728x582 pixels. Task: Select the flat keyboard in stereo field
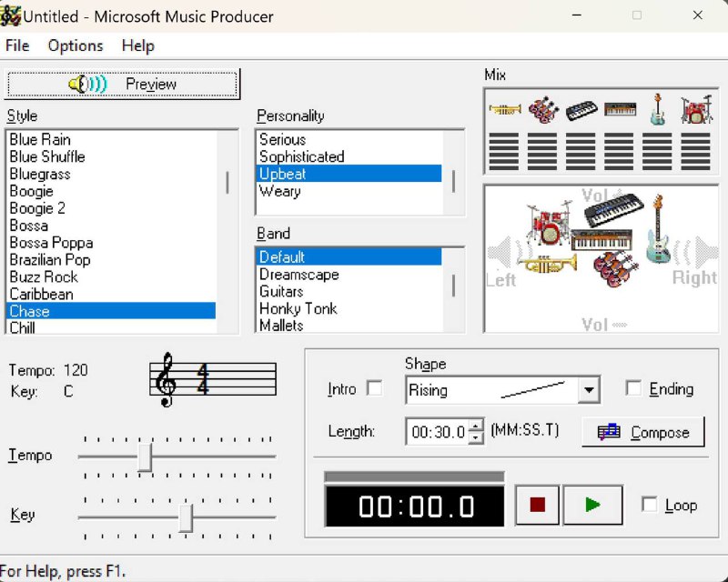pyautogui.click(x=602, y=240)
